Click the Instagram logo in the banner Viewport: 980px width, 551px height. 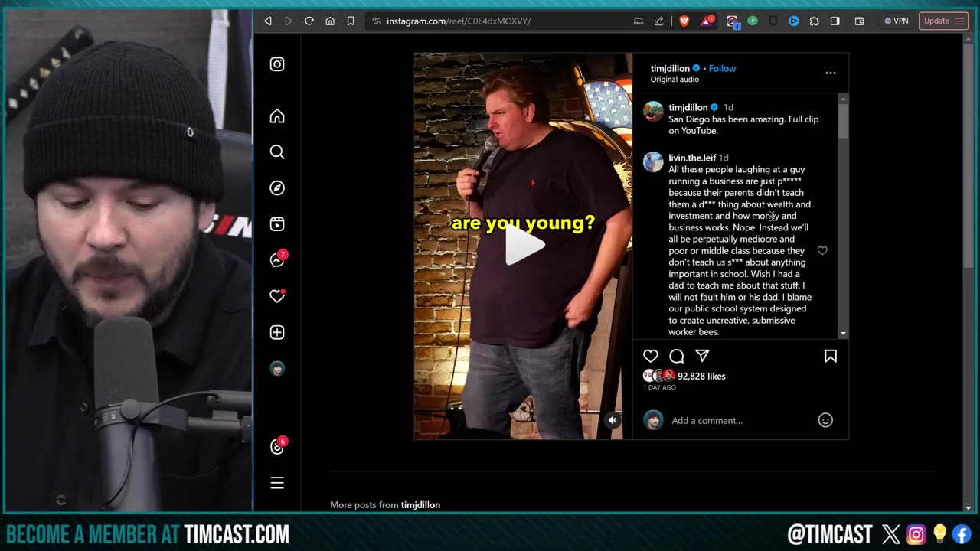916,533
